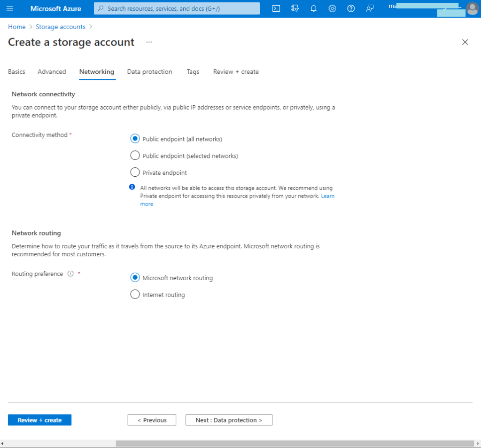Open the Storage accounts breadcrumb link

click(60, 27)
